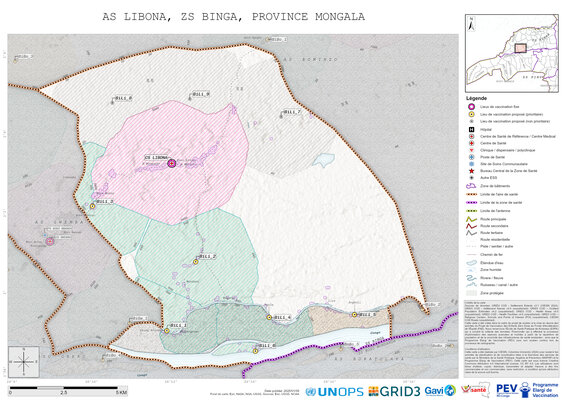Click the AS BOKATOLAKA area label
Image resolution: width=566 pixels, height=400 pixels.
(x=370, y=359)
